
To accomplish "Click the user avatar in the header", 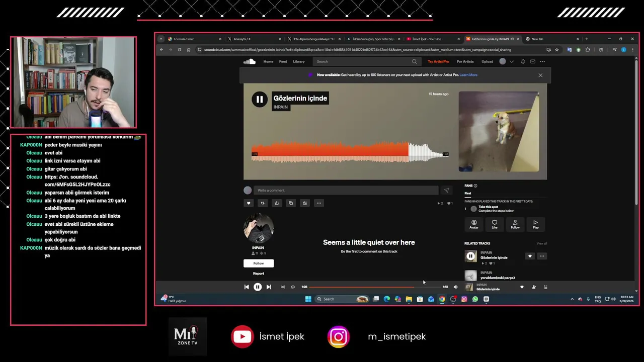I will pos(502,61).
